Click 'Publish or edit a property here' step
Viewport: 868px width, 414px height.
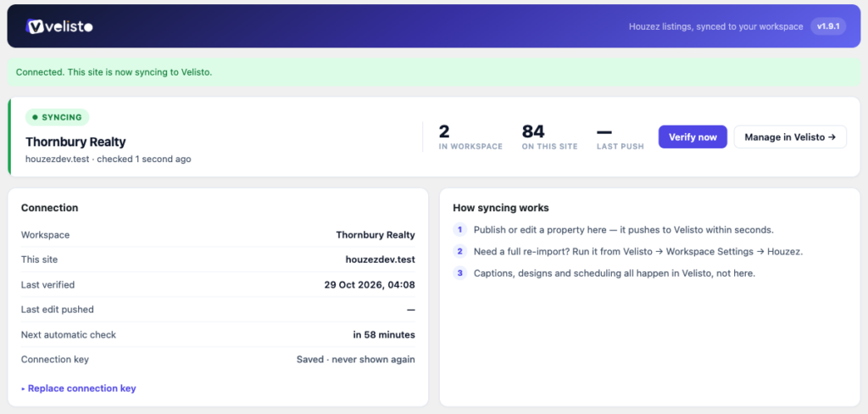coord(624,229)
